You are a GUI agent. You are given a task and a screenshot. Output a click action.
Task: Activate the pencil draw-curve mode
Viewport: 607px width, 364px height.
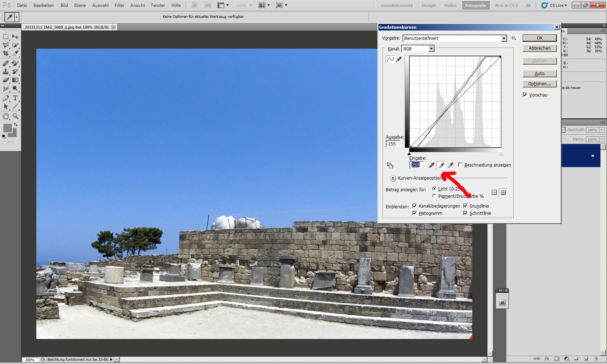point(399,60)
